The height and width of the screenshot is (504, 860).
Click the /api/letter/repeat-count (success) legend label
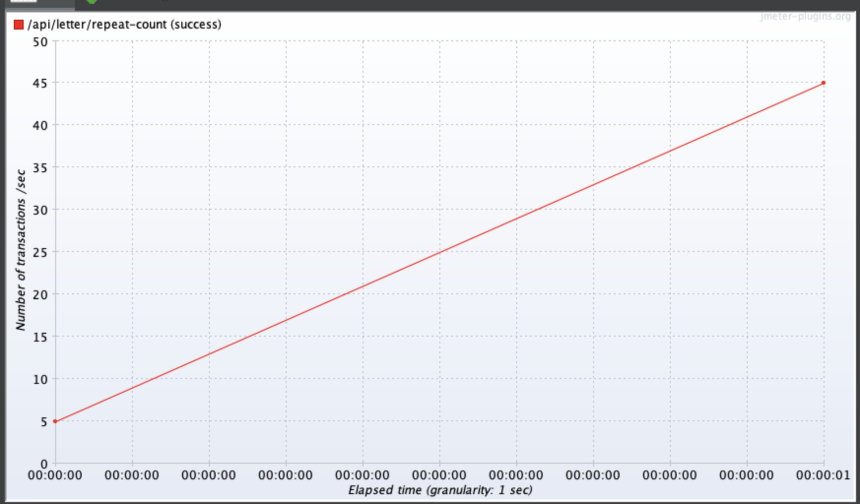(x=125, y=24)
